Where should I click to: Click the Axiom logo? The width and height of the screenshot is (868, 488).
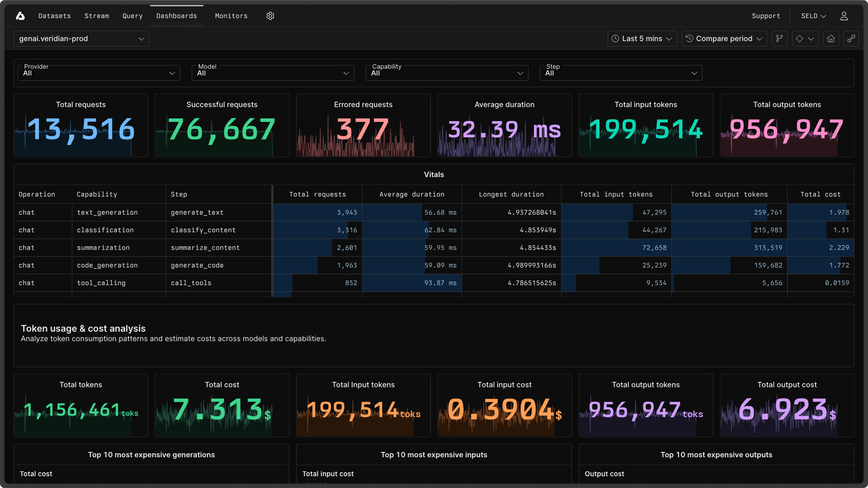(20, 16)
